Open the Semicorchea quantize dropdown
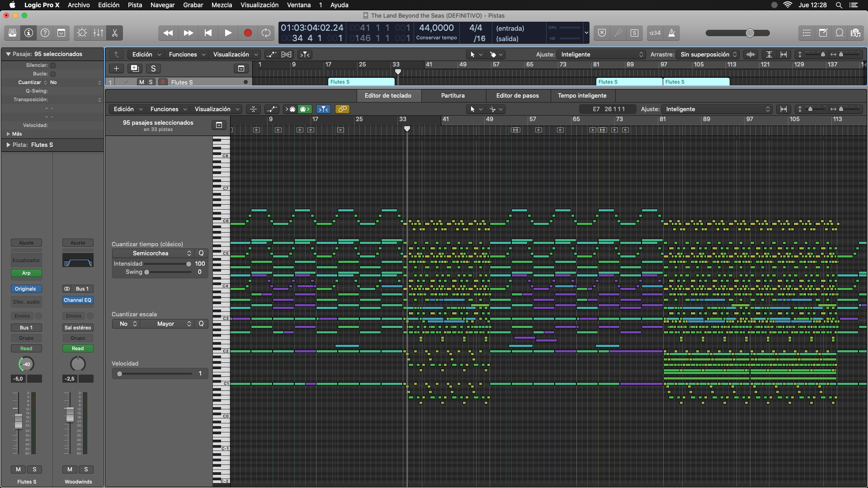868x488 pixels. click(x=153, y=253)
